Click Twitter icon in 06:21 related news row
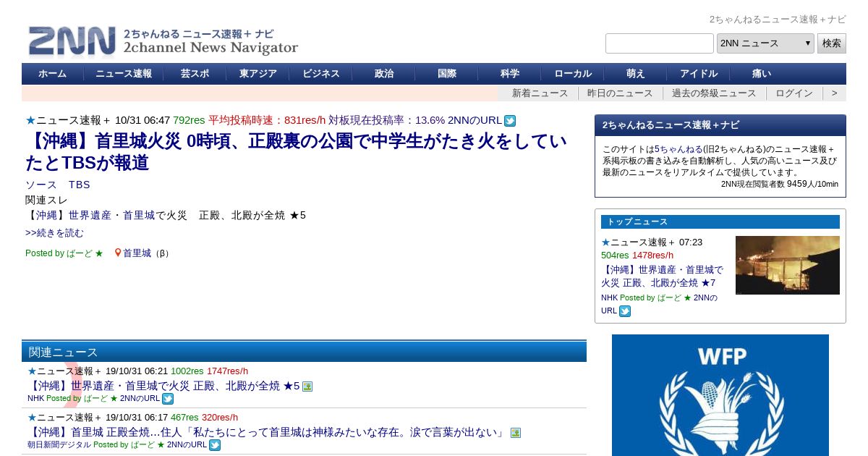 coord(168,399)
